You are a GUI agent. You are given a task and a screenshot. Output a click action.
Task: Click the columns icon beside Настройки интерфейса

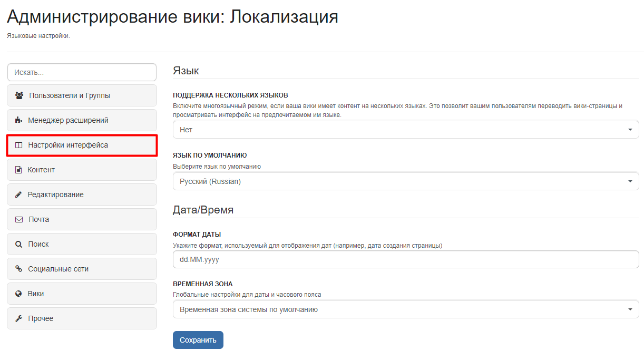[x=18, y=145]
